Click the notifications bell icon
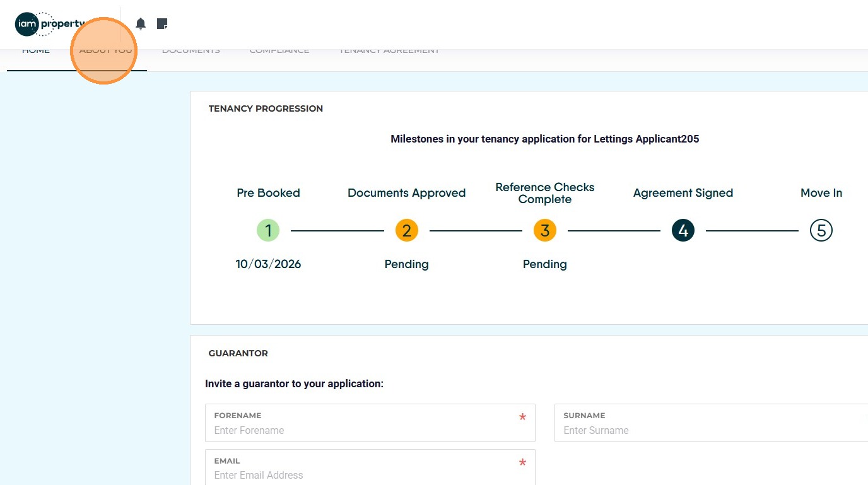The height and width of the screenshot is (485, 868). click(141, 24)
